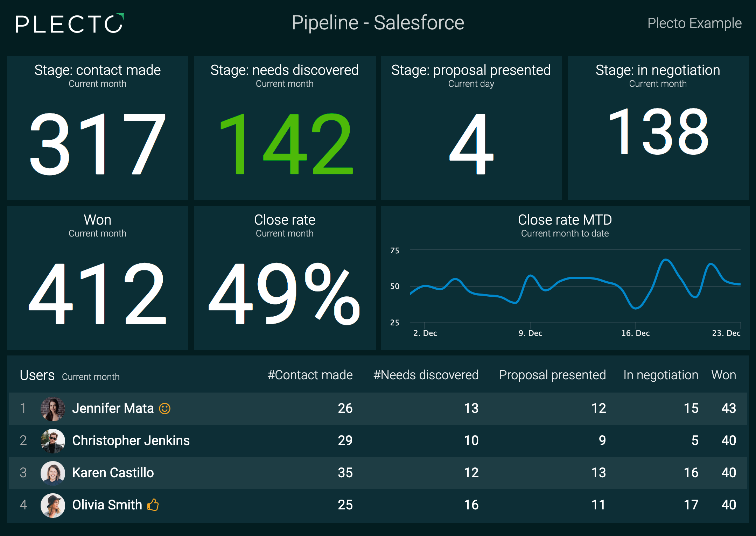Click the Close rate MTD chart line

(x=575, y=284)
